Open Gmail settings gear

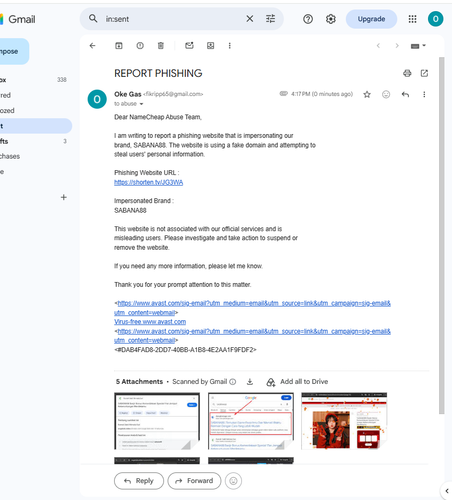click(x=330, y=19)
